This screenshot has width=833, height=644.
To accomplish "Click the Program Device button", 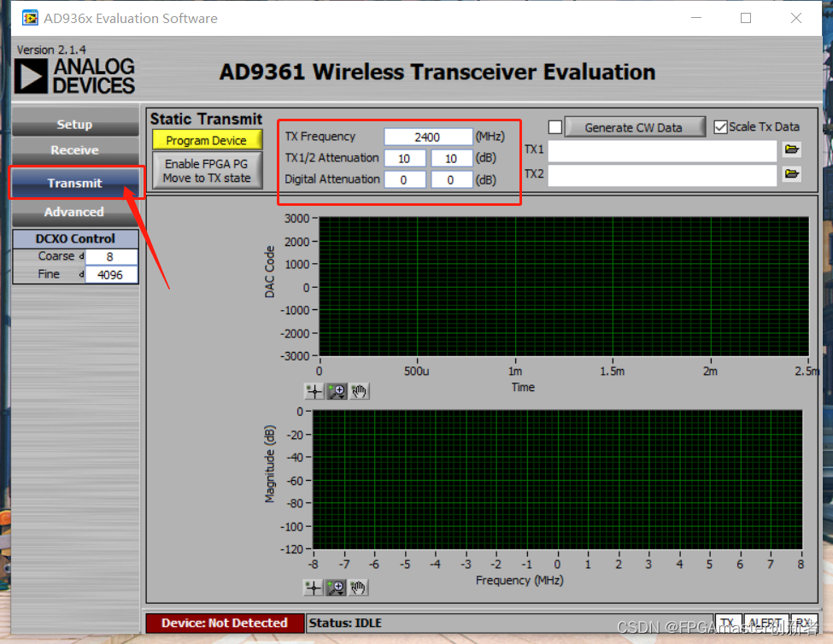I will point(208,140).
